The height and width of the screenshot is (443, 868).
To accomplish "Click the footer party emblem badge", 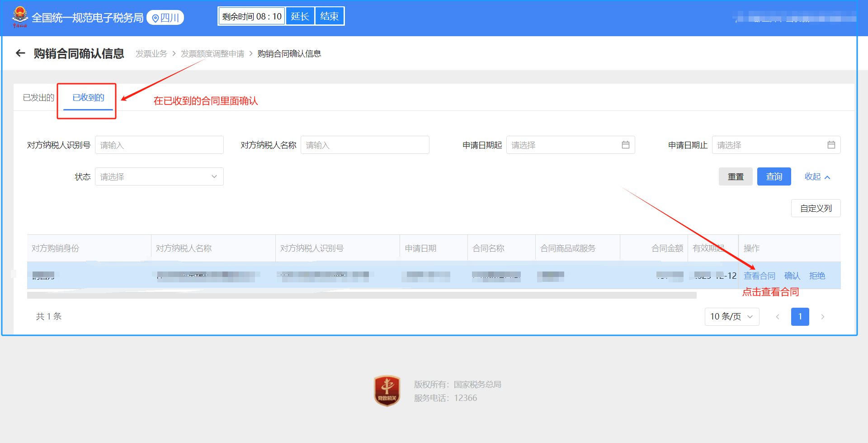I will click(387, 391).
